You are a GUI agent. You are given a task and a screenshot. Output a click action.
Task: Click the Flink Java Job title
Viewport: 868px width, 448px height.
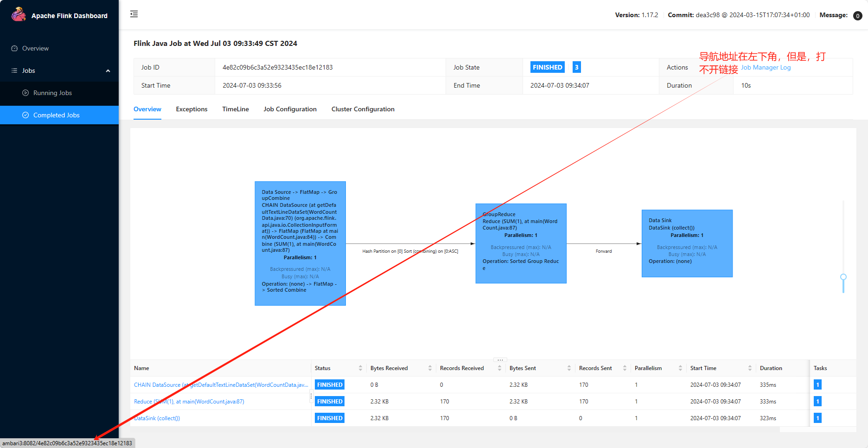215,43
